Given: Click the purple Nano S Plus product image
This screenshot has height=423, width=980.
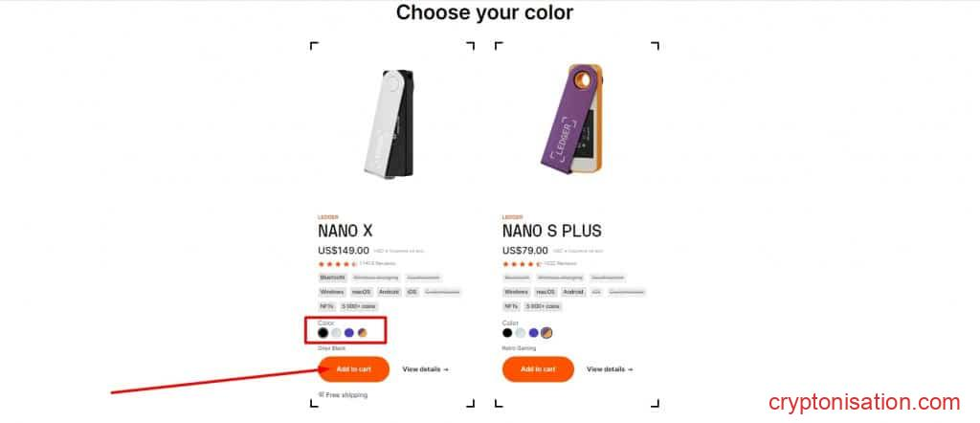Looking at the screenshot, I should tap(570, 119).
